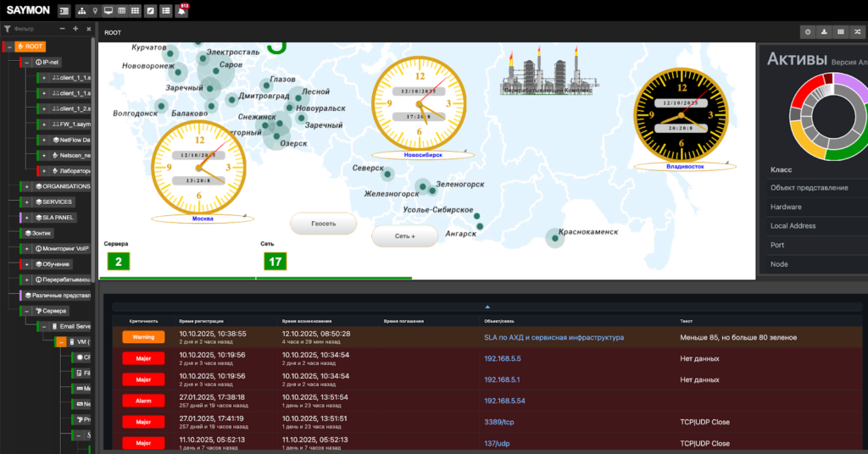Click the clock history icon in ROOT header
Viewport: 868px width, 454px height.
pos(808,32)
